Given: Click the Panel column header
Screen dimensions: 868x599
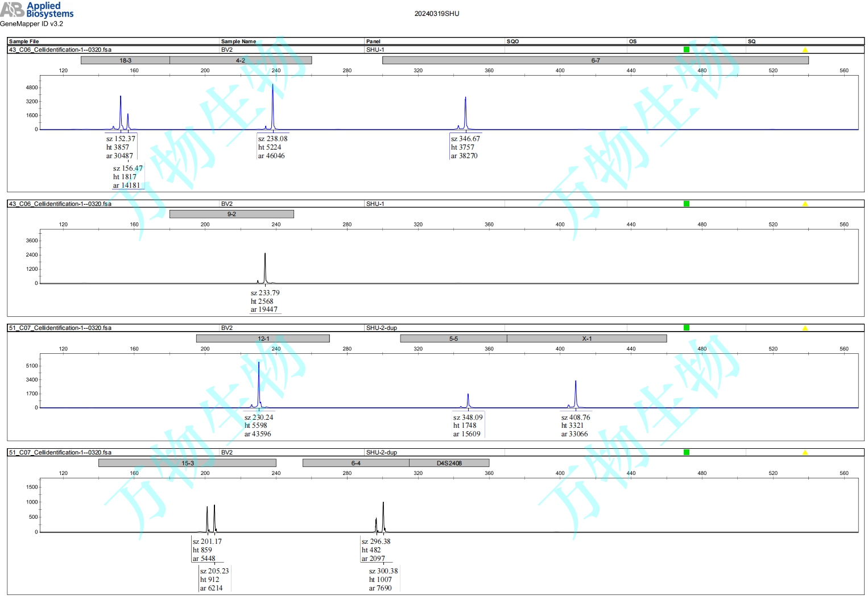Looking at the screenshot, I should 373,42.
